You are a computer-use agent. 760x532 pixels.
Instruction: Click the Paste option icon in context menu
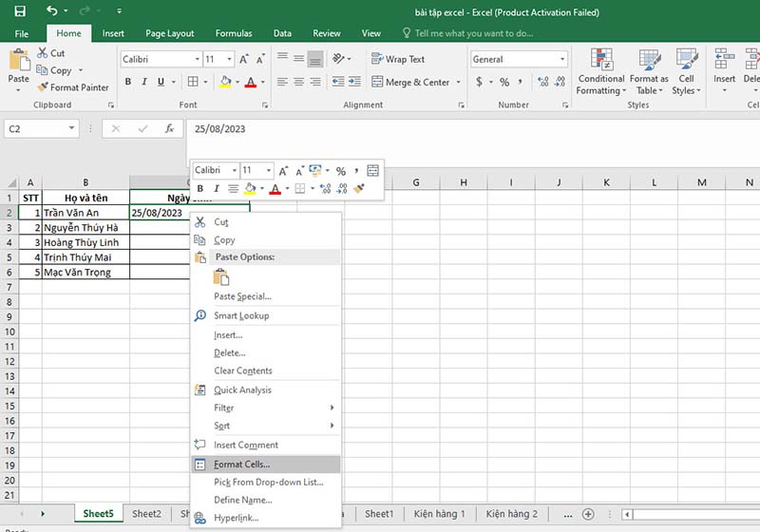[x=221, y=277]
